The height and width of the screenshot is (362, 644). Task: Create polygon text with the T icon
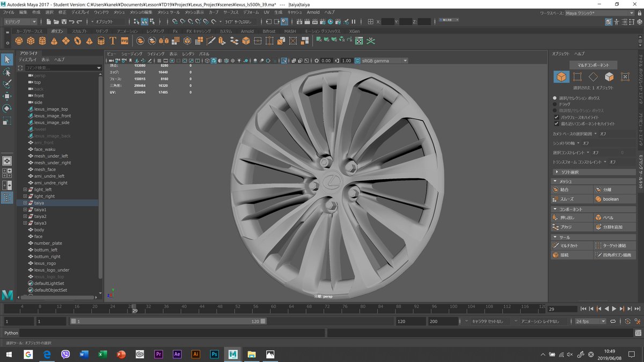(x=113, y=41)
